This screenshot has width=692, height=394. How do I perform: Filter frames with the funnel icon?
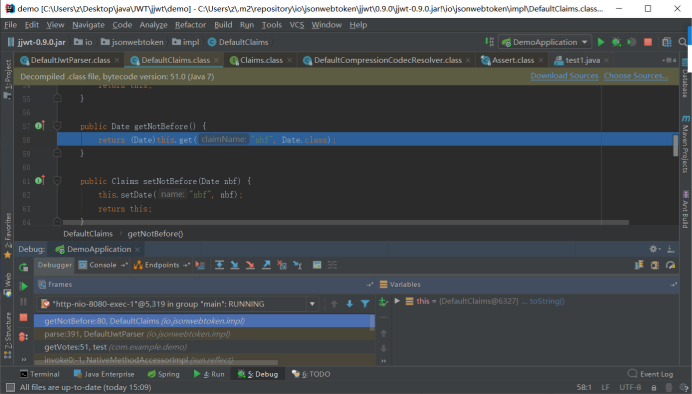[365, 304]
